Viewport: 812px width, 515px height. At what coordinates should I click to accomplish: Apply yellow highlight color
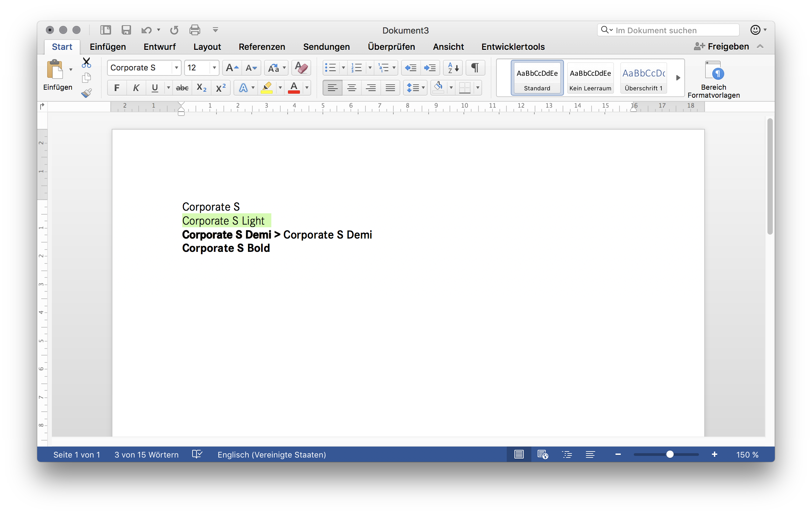(x=266, y=88)
